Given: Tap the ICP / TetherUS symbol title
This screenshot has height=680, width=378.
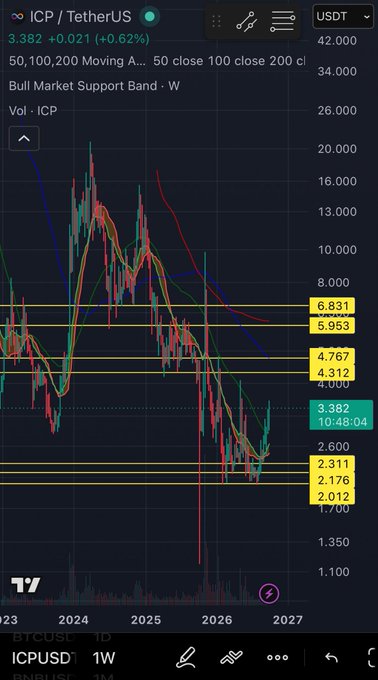Looking at the screenshot, I should click(x=80, y=17).
